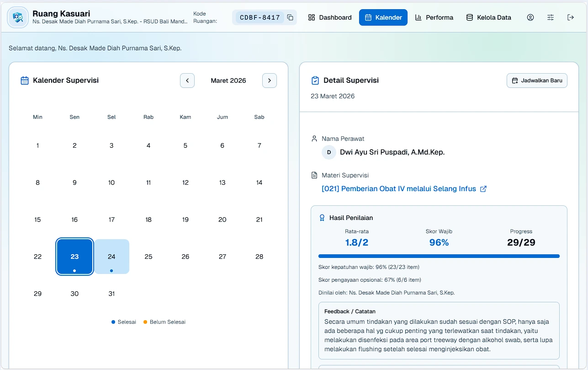
Task: Choose date 11 on the calendar
Action: (148, 182)
